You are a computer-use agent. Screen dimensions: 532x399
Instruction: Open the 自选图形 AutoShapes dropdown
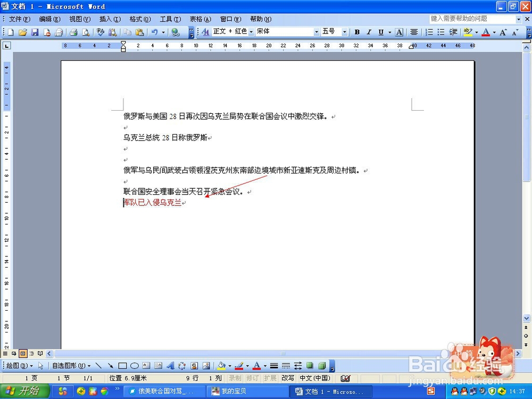[72, 366]
